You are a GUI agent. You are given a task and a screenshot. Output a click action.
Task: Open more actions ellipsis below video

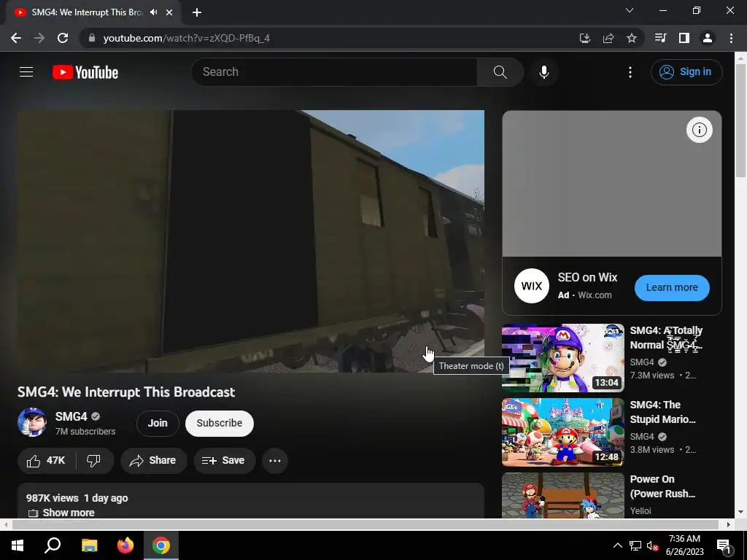coord(275,461)
